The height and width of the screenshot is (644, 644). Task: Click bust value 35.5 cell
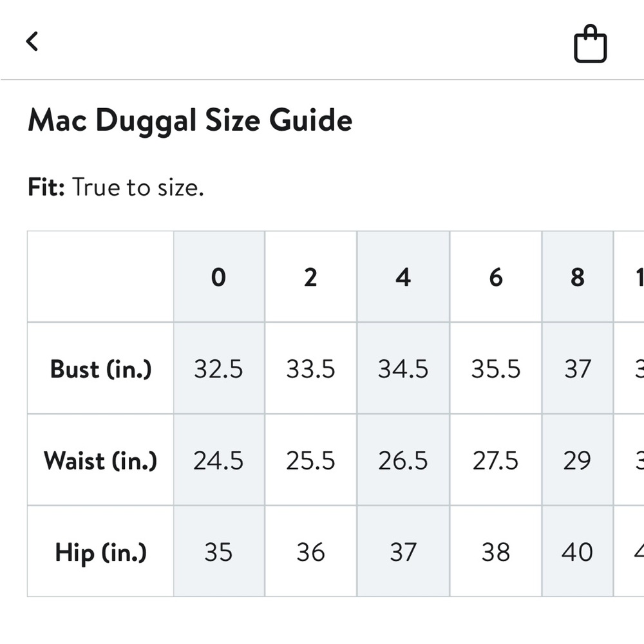click(x=496, y=368)
